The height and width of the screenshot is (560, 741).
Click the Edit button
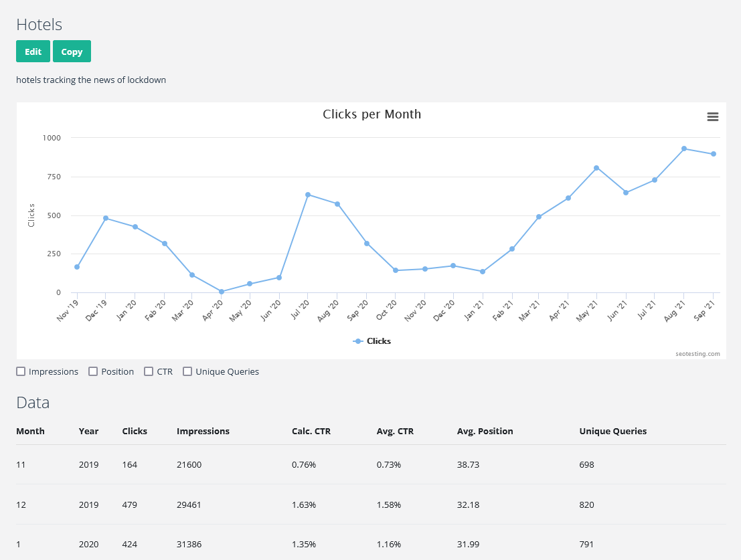[x=32, y=51]
